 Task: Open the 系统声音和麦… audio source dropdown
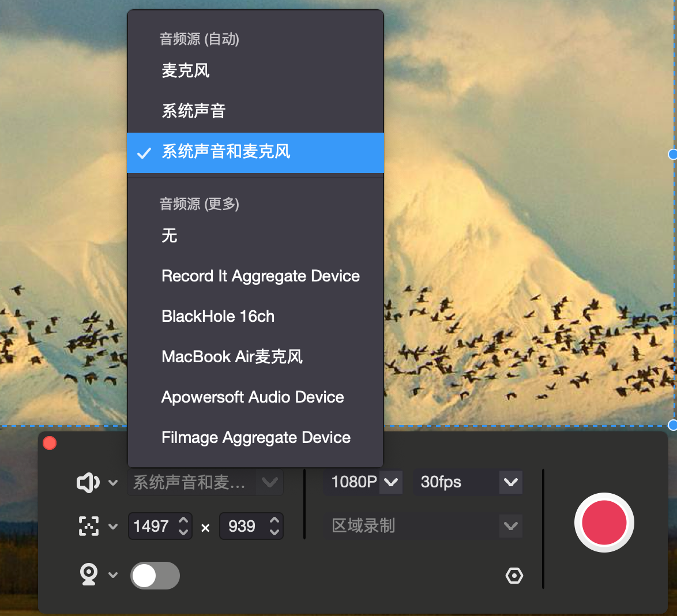point(205,482)
